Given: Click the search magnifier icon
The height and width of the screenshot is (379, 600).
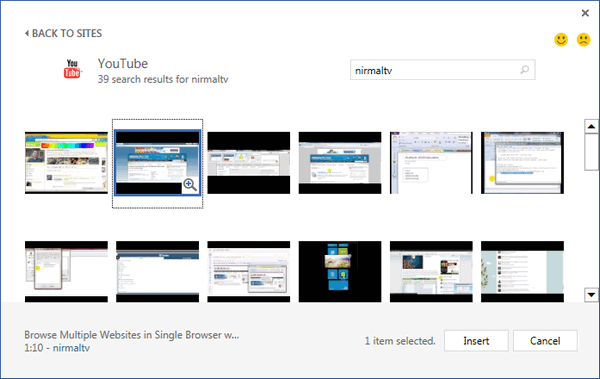Looking at the screenshot, I should pyautogui.click(x=525, y=70).
